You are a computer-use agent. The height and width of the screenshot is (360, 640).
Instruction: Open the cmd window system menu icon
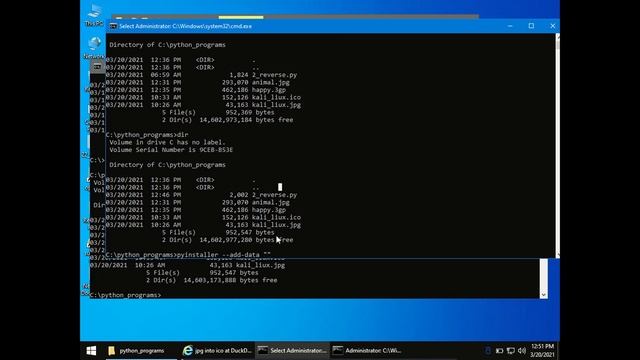coord(113,26)
